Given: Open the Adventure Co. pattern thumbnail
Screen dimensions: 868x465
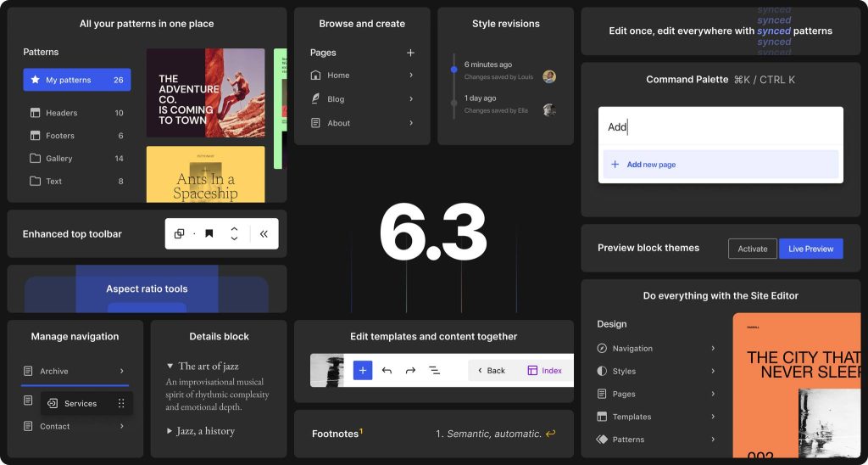Looking at the screenshot, I should pos(205,93).
